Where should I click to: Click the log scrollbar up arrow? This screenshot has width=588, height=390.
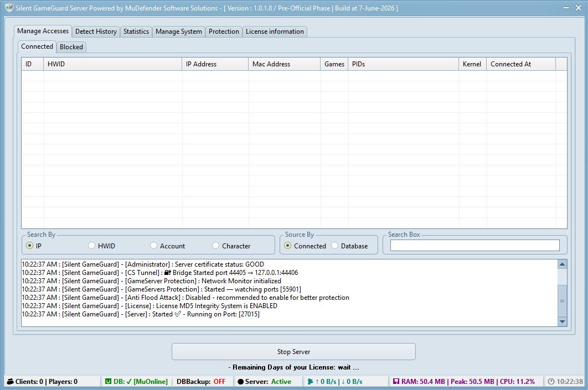pos(562,264)
